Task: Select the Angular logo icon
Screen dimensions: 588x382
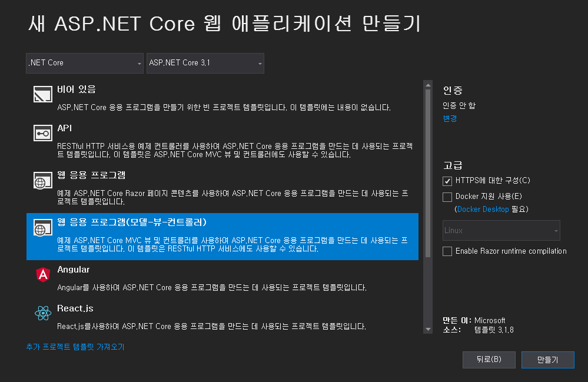Action: point(43,275)
